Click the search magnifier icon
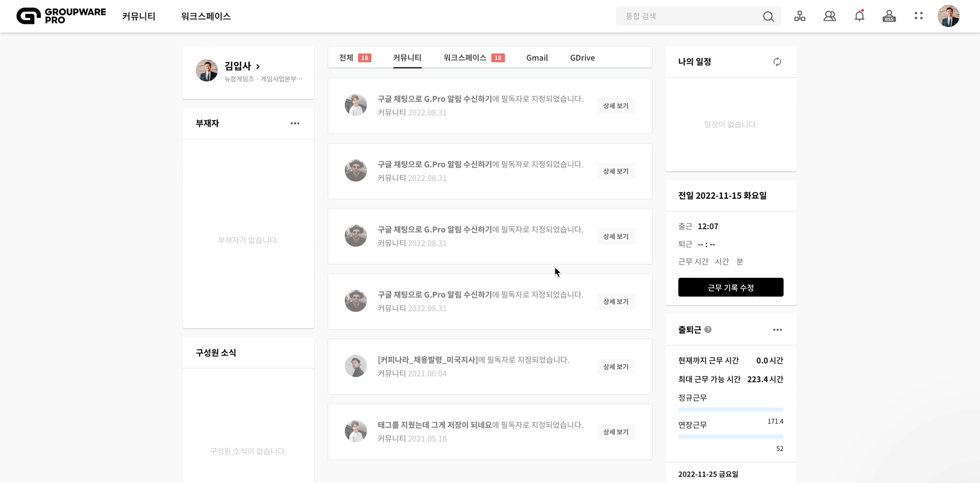Viewport: 980px width, 483px height. pos(768,17)
